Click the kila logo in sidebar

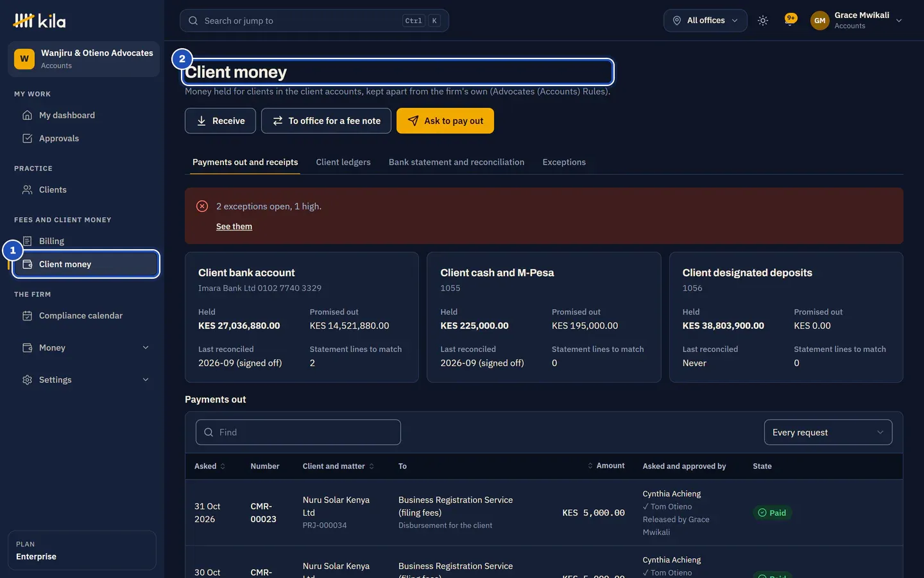coord(39,21)
